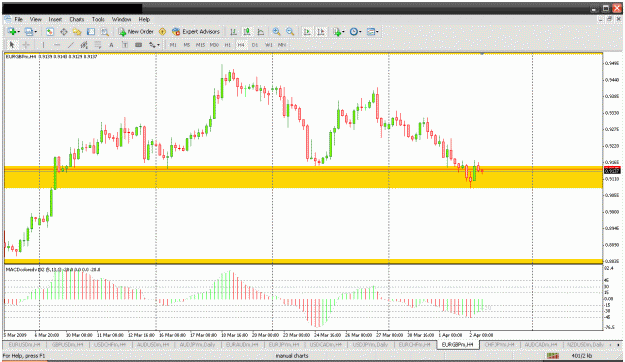Select the Horizontal Line drawing tool
This screenshot has width=625, height=362.
[x=57, y=45]
